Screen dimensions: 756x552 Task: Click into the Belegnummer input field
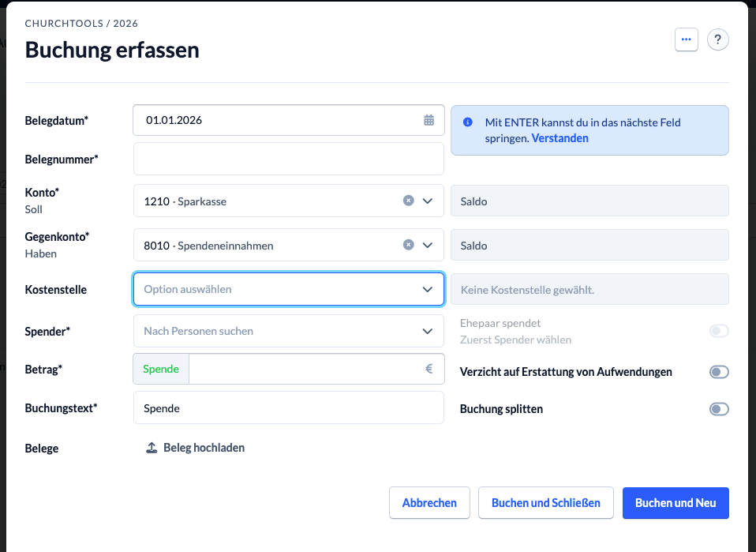pos(288,159)
